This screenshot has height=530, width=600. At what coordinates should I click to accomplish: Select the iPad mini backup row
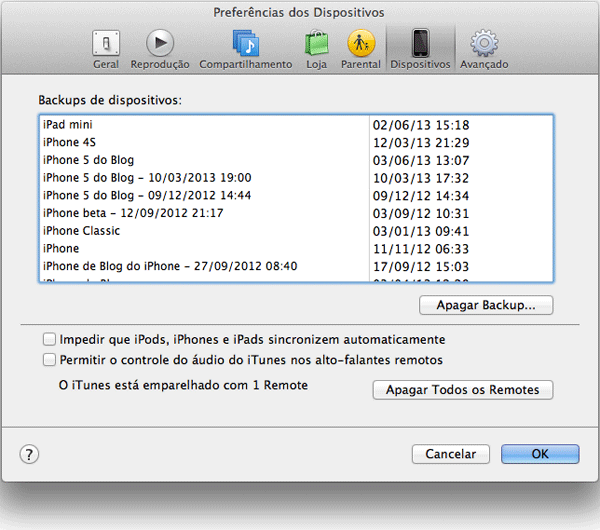296,125
